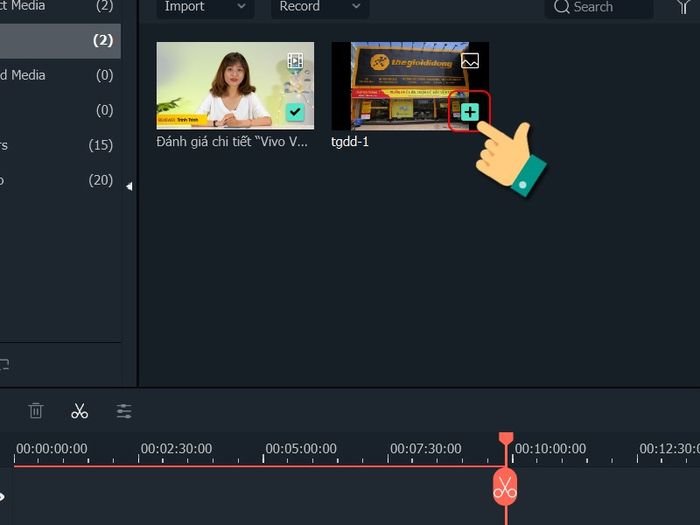Click the "Đánh giá chi tiết" clip name
The width and height of the screenshot is (700, 525).
[232, 142]
